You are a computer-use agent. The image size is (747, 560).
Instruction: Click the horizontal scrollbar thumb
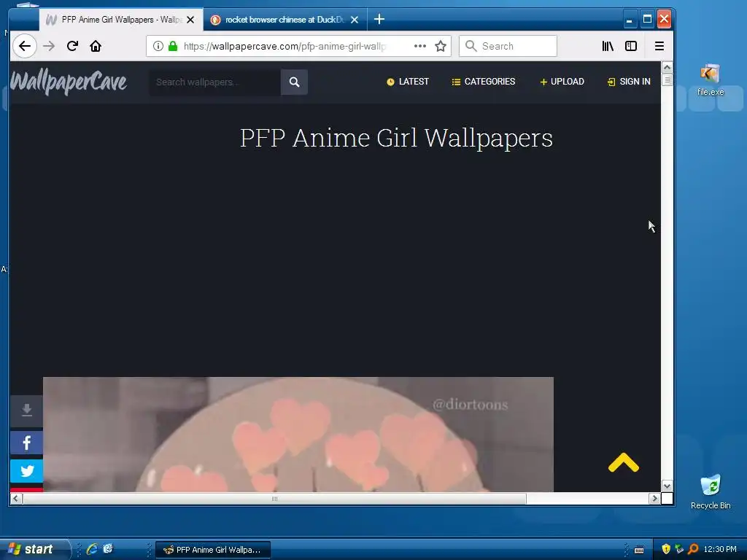coord(274,499)
